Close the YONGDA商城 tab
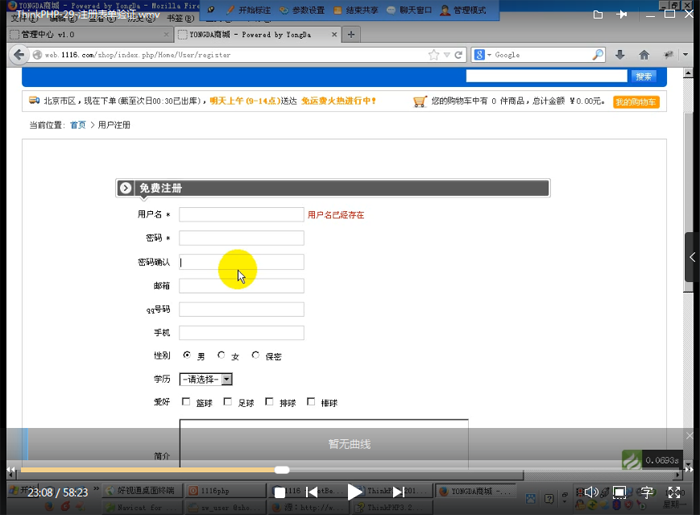Screen dimensions: 700x515 [334, 34]
